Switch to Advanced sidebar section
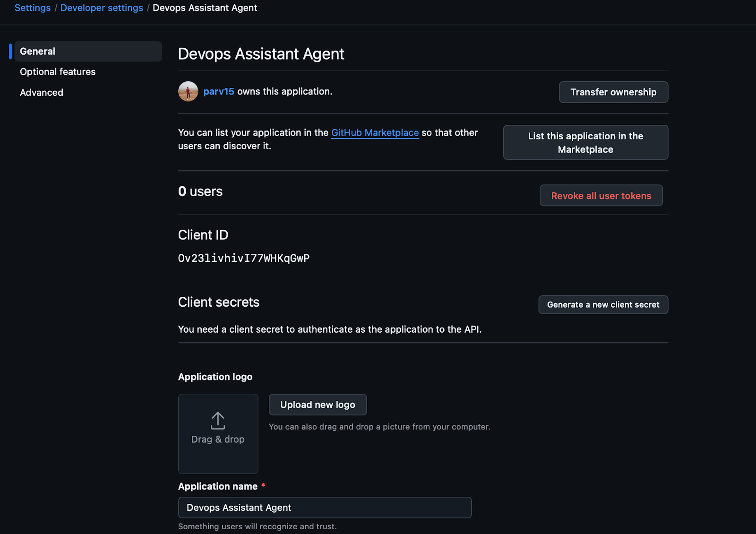756x534 pixels. pos(42,93)
